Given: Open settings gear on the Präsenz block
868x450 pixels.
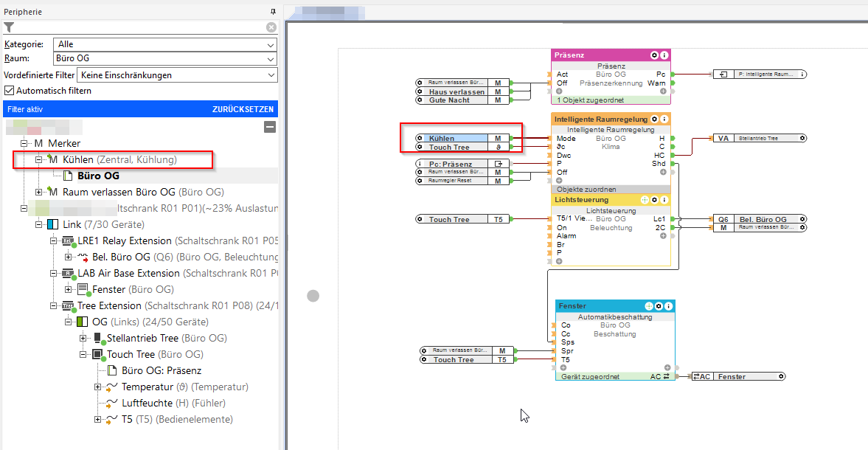Looking at the screenshot, I should coord(654,55).
